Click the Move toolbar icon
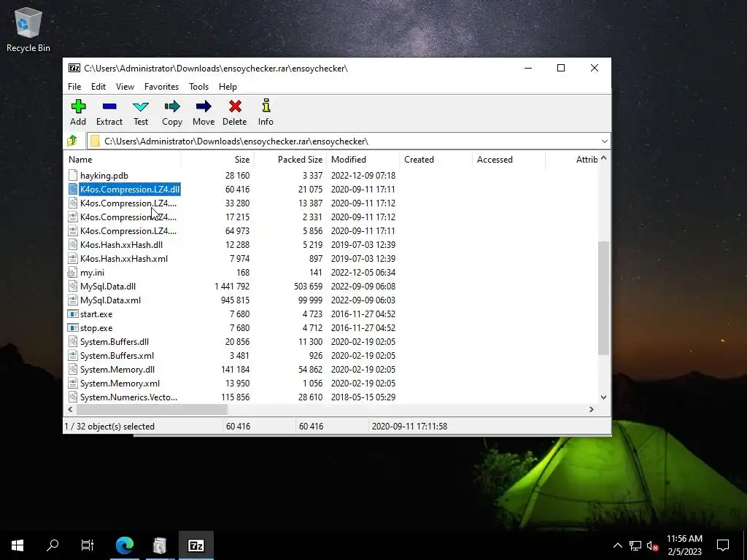The image size is (747, 560). point(204,106)
